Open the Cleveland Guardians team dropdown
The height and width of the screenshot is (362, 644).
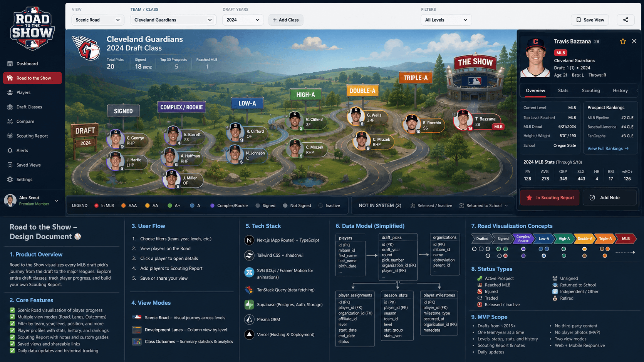pos(173,20)
